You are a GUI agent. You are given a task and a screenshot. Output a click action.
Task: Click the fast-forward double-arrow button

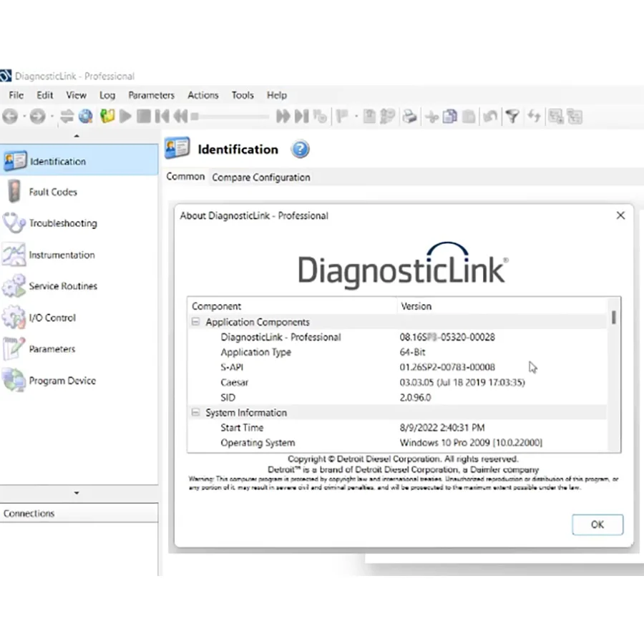(283, 117)
